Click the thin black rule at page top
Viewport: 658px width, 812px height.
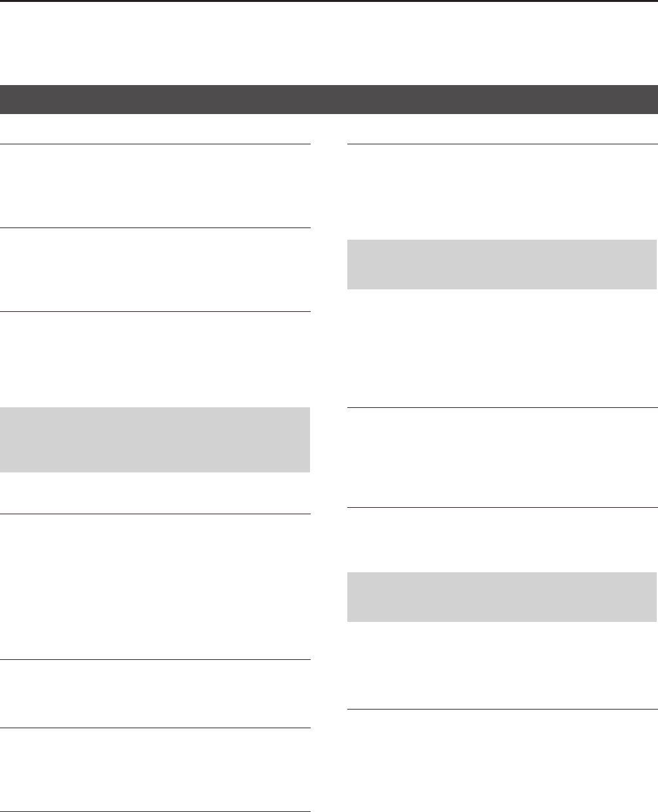[329, 1]
